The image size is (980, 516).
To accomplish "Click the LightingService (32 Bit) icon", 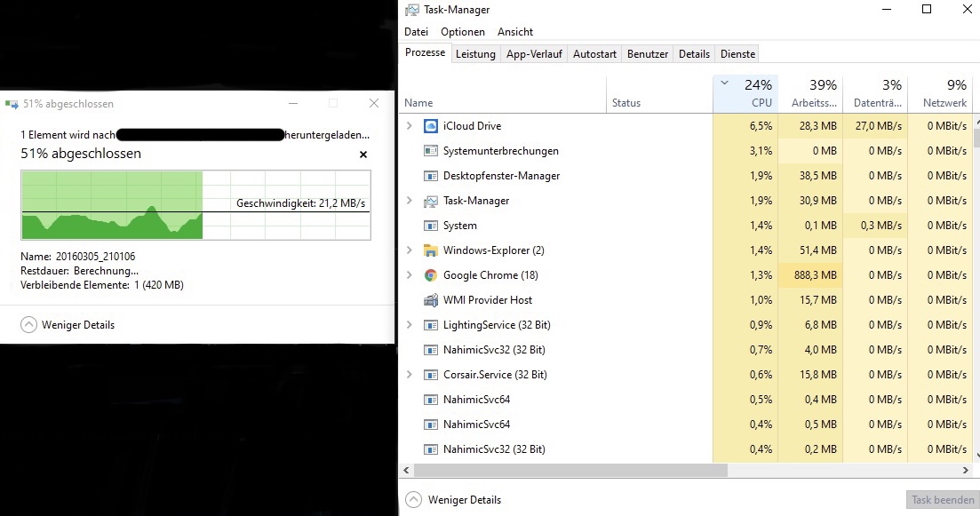I will coord(431,325).
